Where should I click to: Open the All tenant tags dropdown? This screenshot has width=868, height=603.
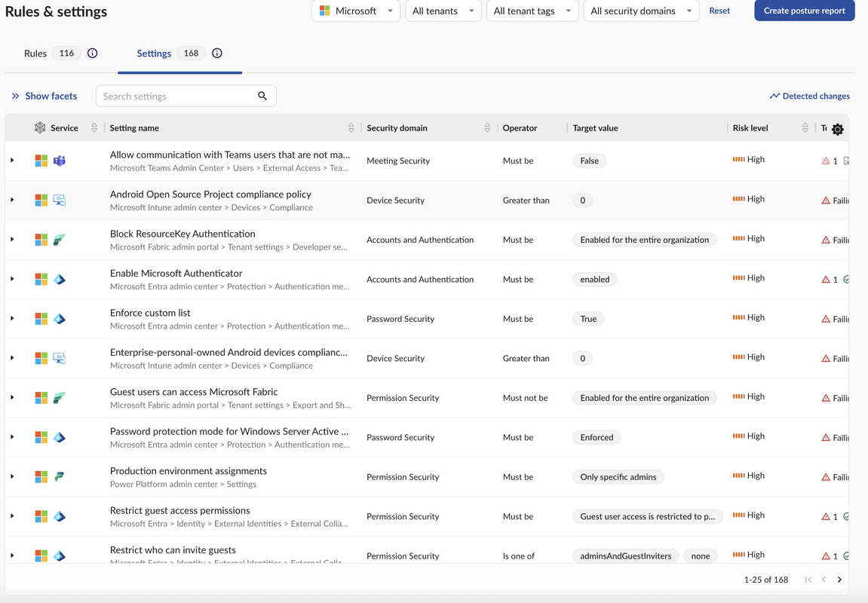532,11
